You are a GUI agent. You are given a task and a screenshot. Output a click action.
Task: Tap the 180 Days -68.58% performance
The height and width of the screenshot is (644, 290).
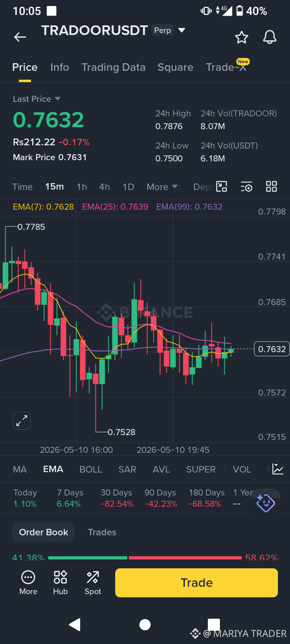[207, 498]
